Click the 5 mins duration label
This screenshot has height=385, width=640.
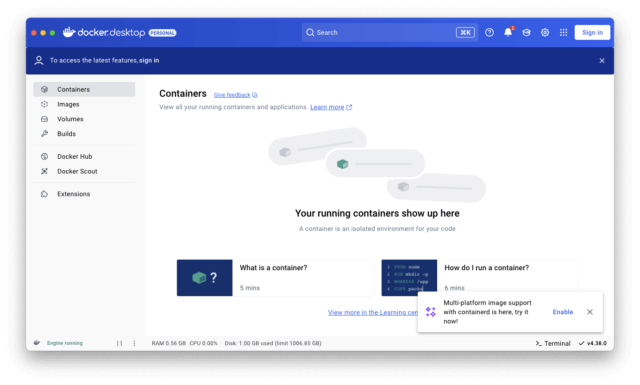tap(250, 288)
